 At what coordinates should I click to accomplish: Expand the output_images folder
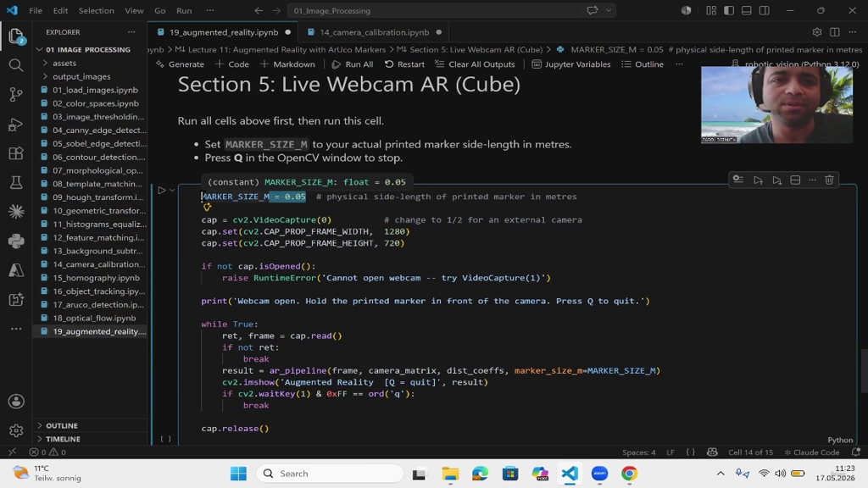point(81,76)
